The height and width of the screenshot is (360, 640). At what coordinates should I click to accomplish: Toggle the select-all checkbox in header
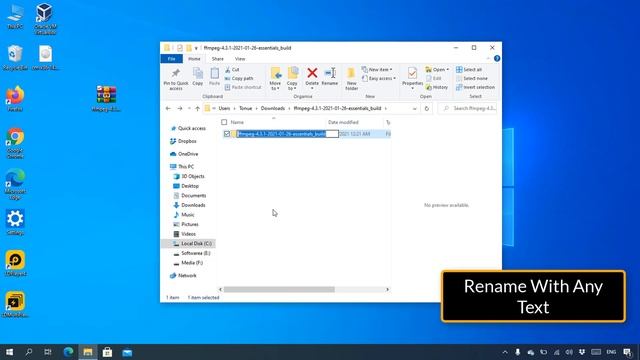[x=224, y=122]
